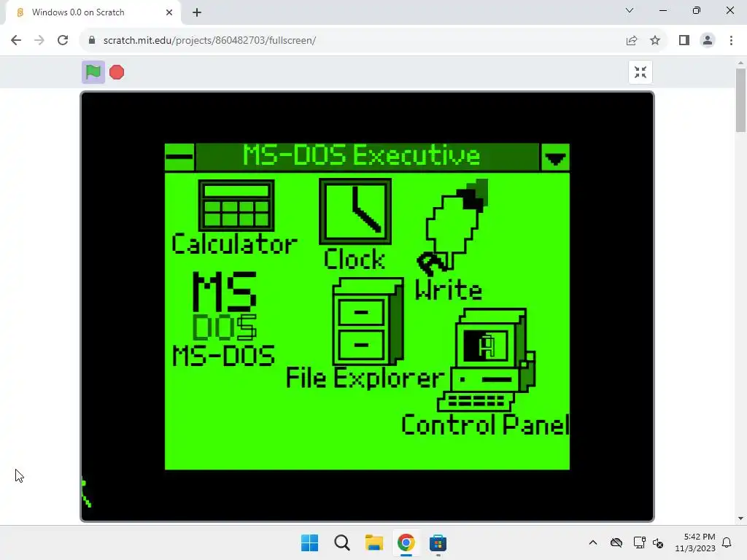
Task: Click the Write label text
Action: coord(449,290)
